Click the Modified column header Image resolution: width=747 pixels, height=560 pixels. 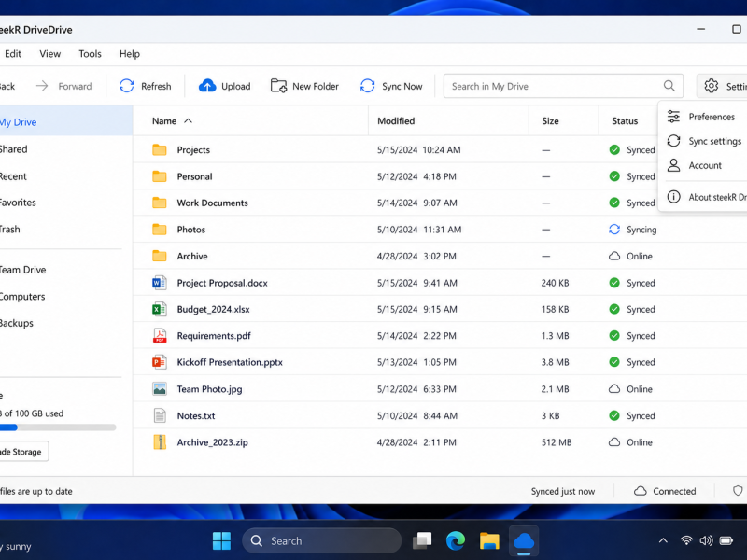point(396,121)
